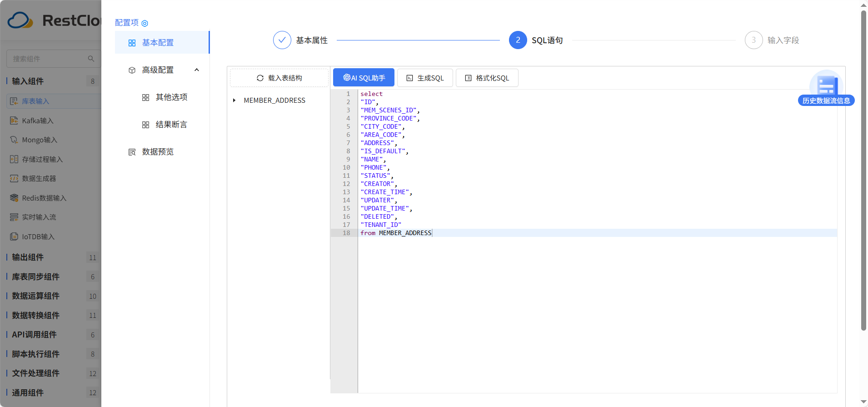Click the AI icon in AI SQL助手

coord(347,78)
